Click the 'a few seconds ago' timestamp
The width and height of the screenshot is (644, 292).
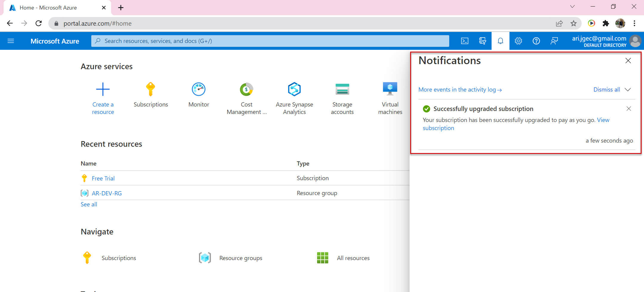(609, 140)
